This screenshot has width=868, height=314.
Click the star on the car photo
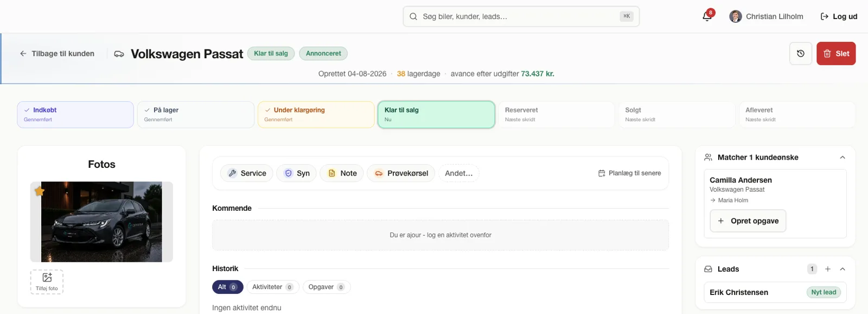40,191
